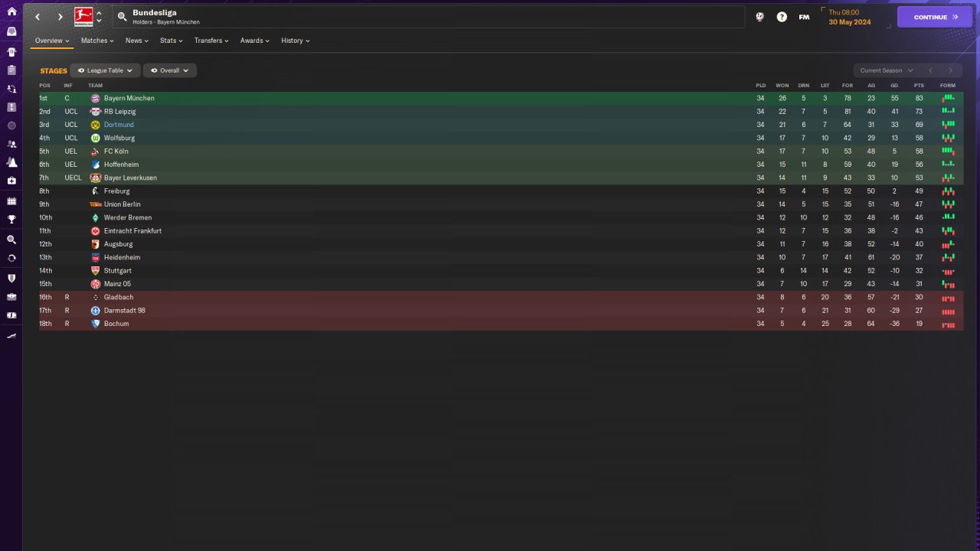Viewport: 980px width, 551px height.
Task: Open the Dynamics icon in the sidebar
Action: pos(11,89)
